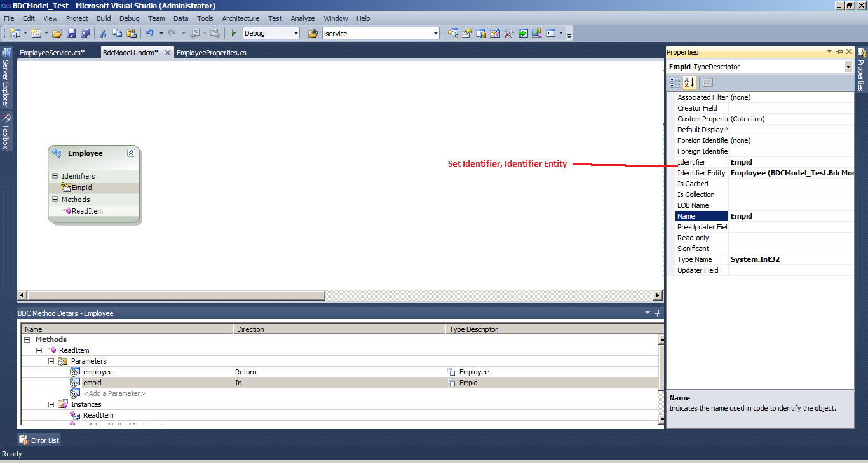Select the Type Name property with System.Int32
Viewport: 868px width, 464px height.
pos(764,259)
